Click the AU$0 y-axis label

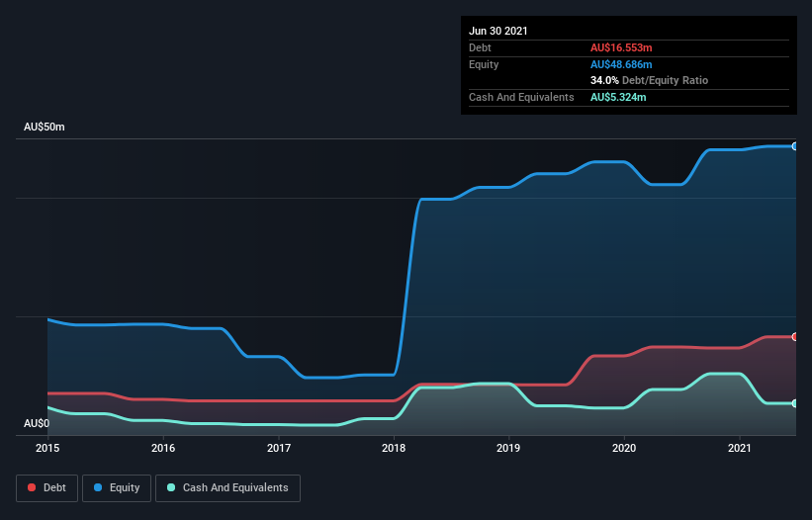(37, 424)
